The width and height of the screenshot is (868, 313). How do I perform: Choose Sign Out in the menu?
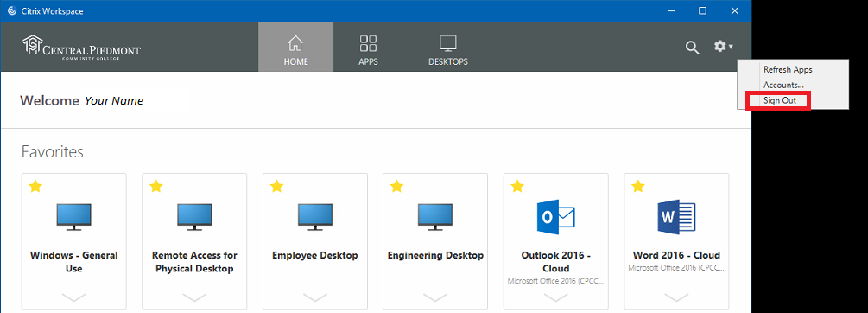pyautogui.click(x=780, y=101)
